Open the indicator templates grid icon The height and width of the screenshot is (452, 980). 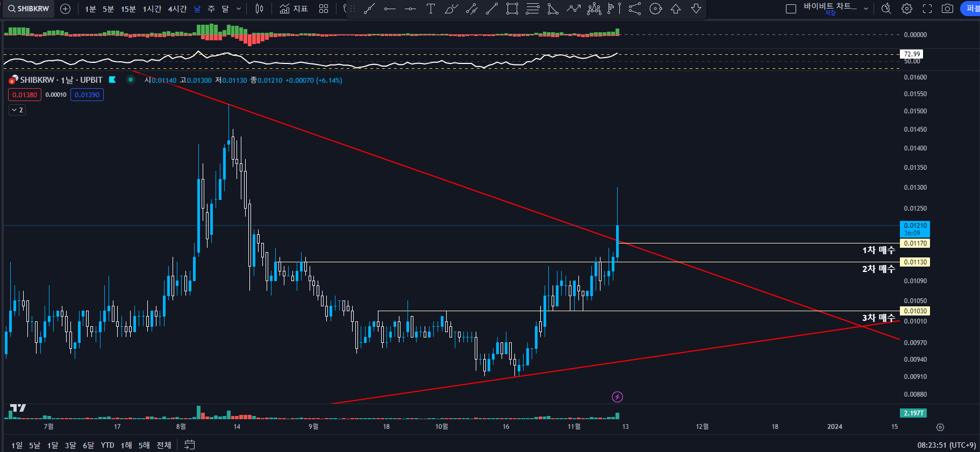(x=324, y=9)
